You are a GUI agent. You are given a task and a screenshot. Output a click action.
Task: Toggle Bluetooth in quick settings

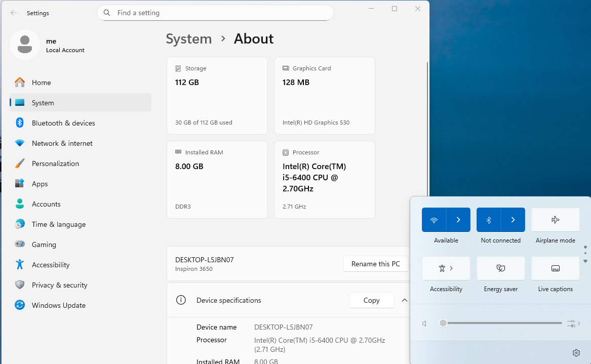tap(489, 220)
